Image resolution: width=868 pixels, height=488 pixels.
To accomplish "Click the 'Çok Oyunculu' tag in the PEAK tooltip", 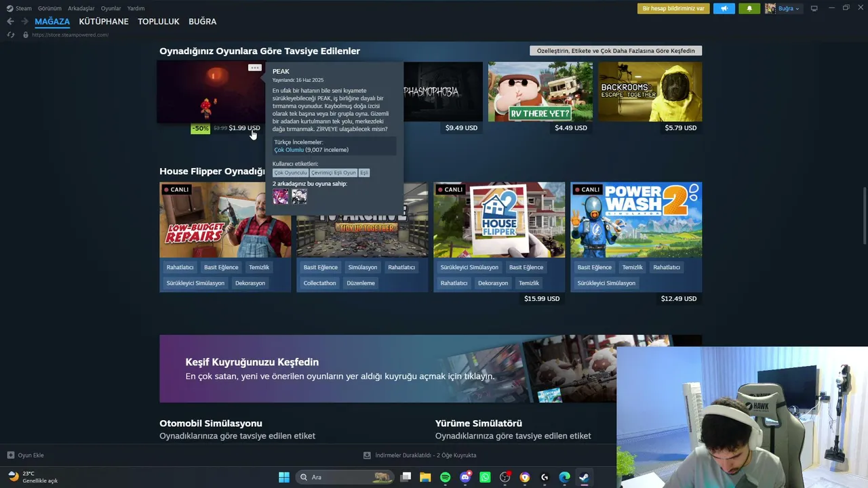I will click(291, 173).
